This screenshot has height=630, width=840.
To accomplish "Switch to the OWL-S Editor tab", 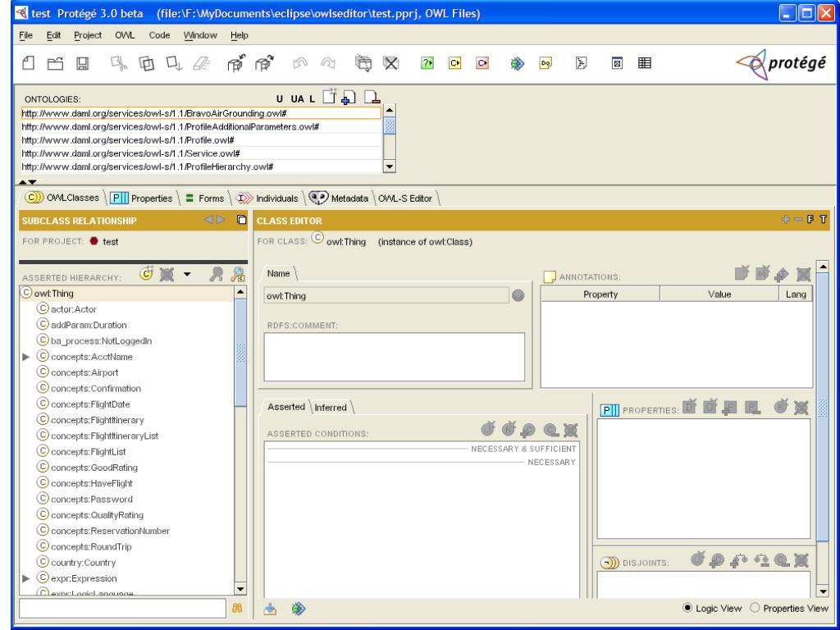I will (x=405, y=199).
